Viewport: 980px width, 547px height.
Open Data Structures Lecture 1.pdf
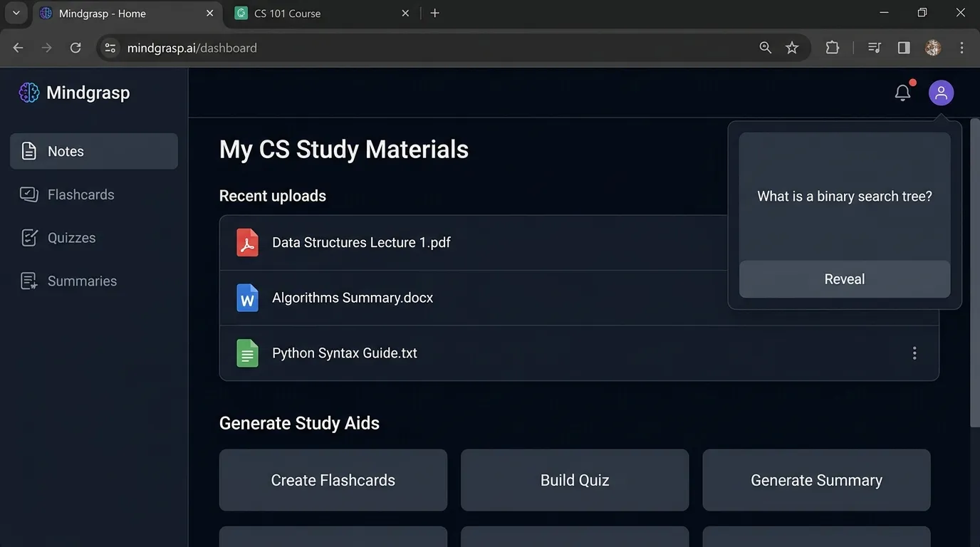pyautogui.click(x=361, y=242)
